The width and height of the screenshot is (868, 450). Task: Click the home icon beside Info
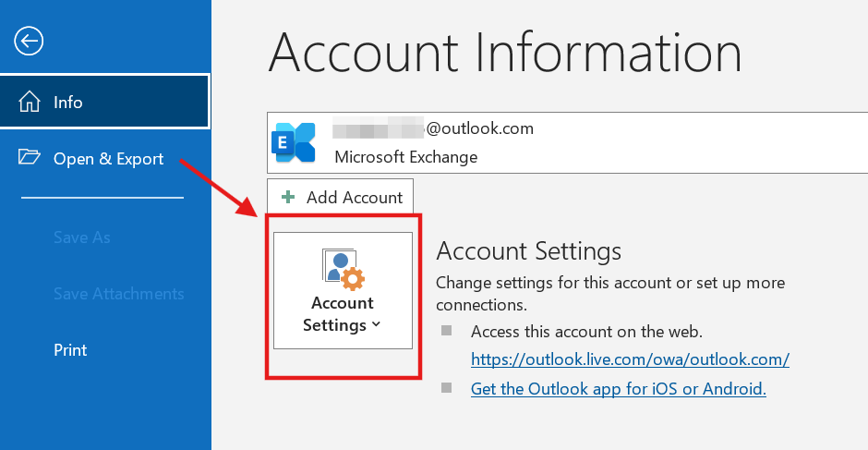[30, 102]
